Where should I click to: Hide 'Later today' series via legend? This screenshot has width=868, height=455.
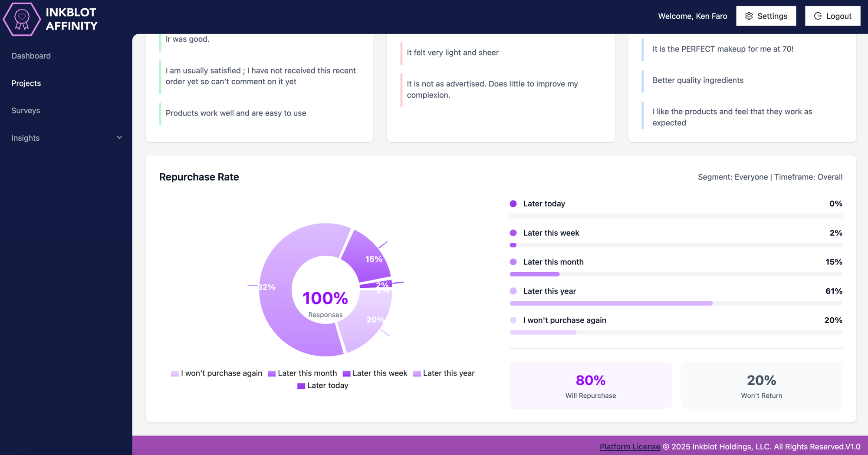[x=322, y=386]
